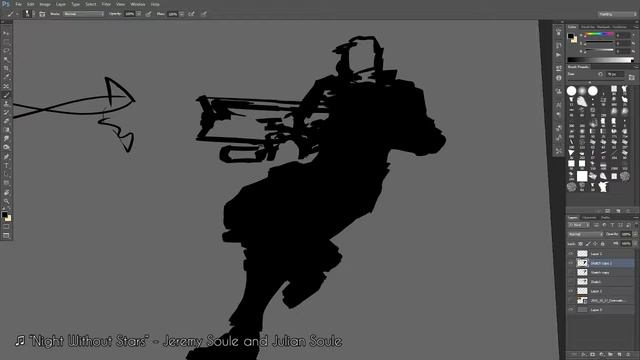The height and width of the screenshot is (360, 640).
Task: Select the Lasso tool
Action: 6,51
